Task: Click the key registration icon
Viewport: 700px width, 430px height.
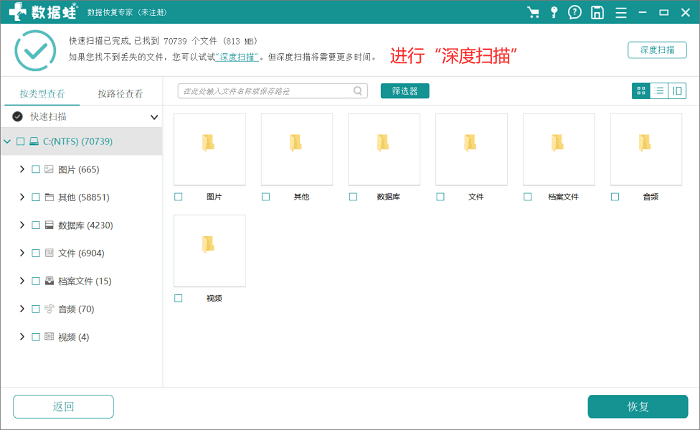Action: tap(554, 12)
